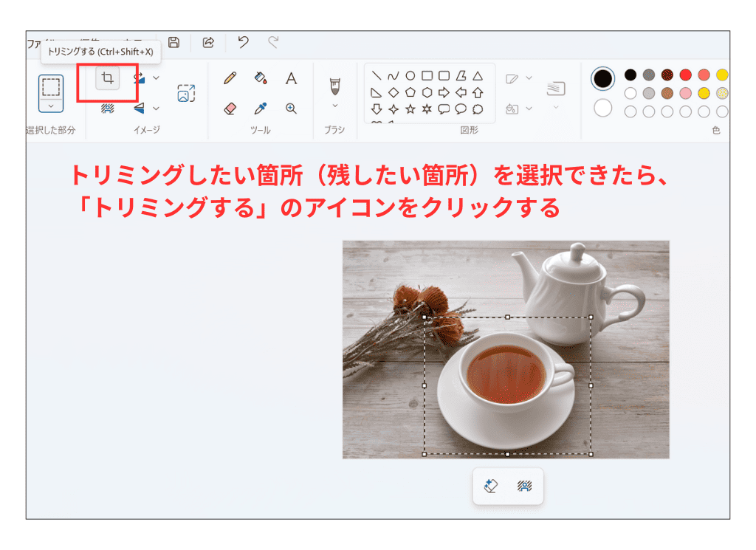
Task: Click the Undo arrow
Action: (x=242, y=42)
